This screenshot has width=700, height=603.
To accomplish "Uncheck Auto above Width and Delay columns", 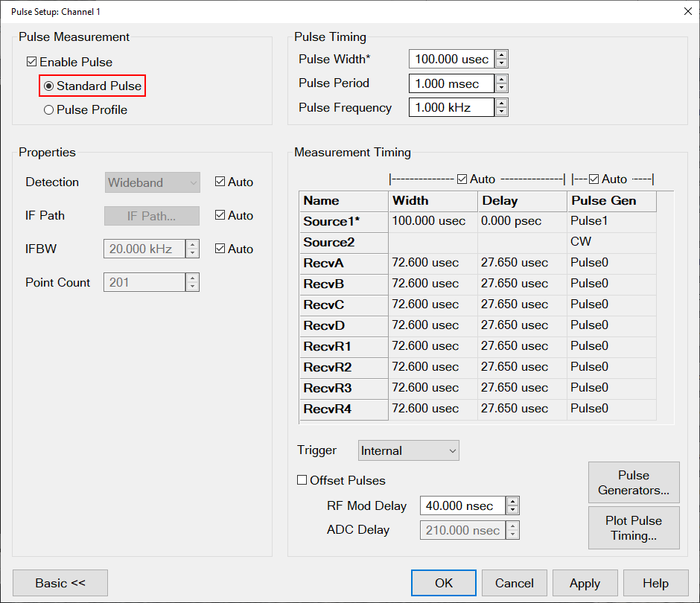I will click(x=462, y=179).
